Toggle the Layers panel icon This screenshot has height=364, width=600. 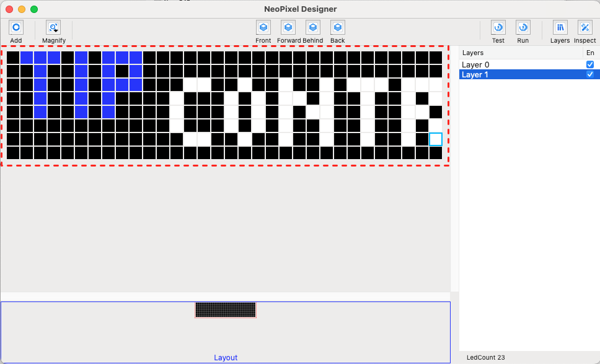(x=560, y=27)
